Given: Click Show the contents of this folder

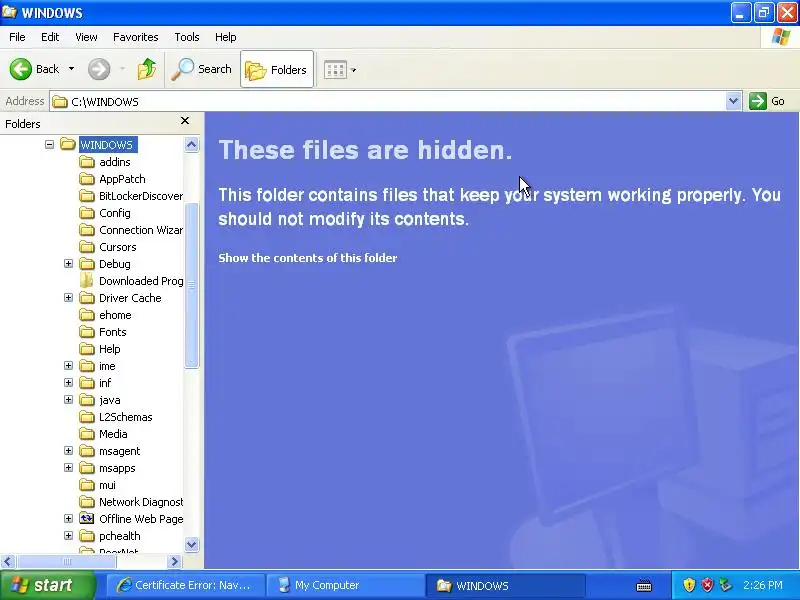Looking at the screenshot, I should (308, 258).
